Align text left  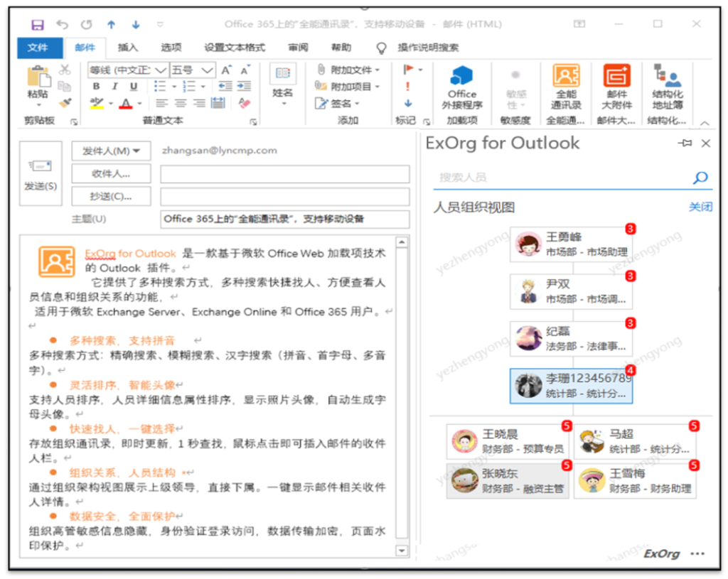pyautogui.click(x=161, y=103)
